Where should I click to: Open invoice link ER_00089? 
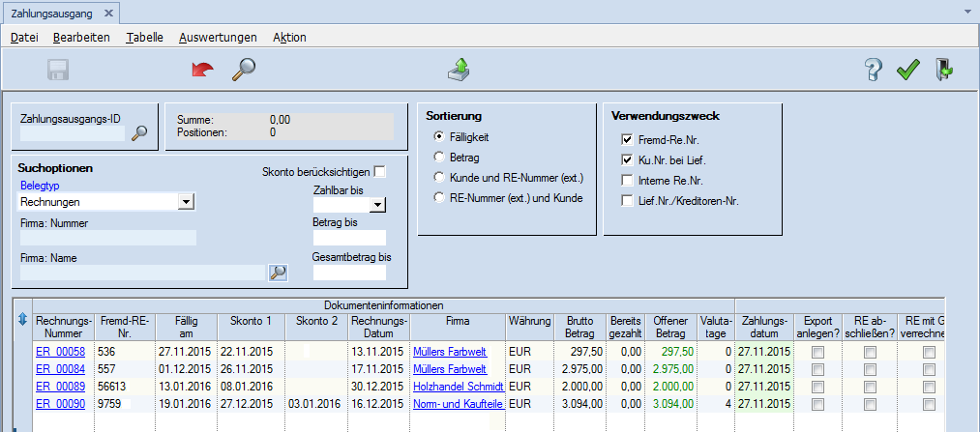pos(60,387)
